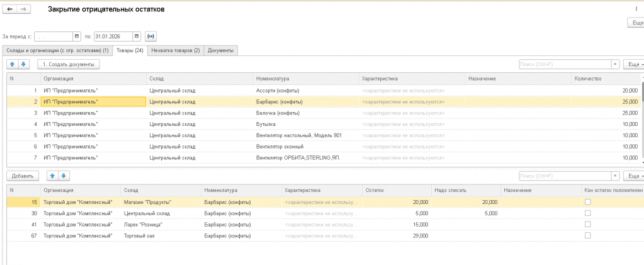Screen dimensions: 644x265
Task: Click the Добавить button
Action: [23, 176]
